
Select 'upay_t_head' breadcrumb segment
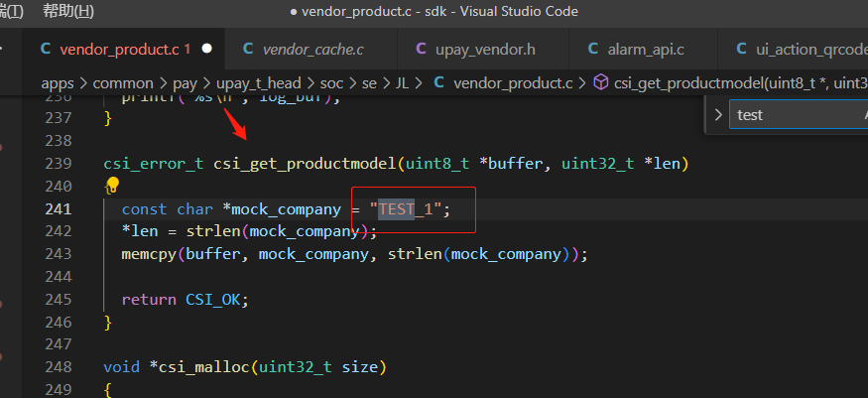[x=259, y=83]
